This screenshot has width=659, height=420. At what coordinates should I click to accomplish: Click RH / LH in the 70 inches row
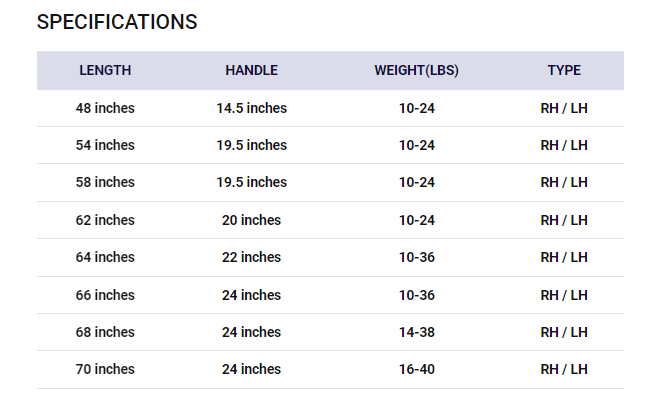coord(564,369)
